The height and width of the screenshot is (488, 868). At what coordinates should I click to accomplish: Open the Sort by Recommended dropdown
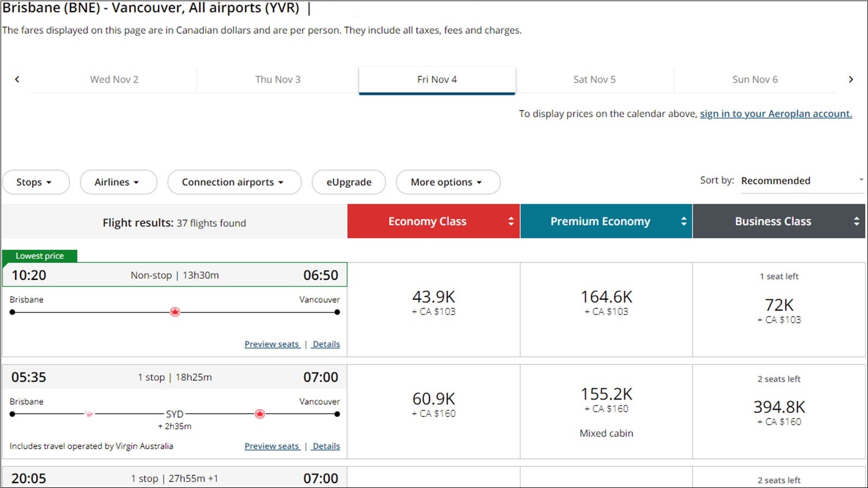click(x=802, y=181)
